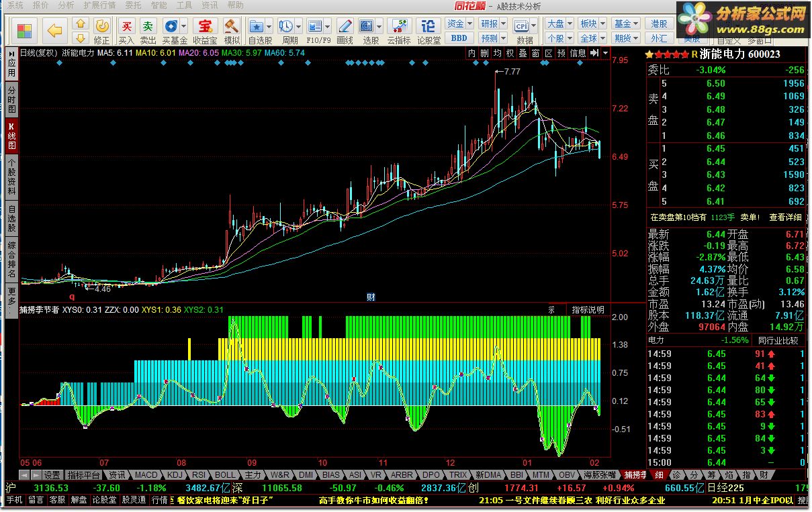The image size is (812, 512).
Task: Click the 同行业比较 button
Action: (778, 340)
